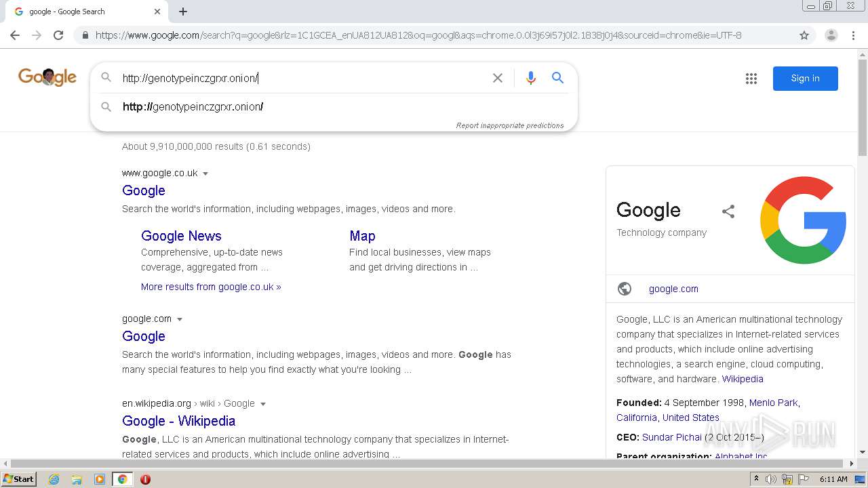The height and width of the screenshot is (488, 868).
Task: Bookmark this page with the star icon
Action: [804, 35]
